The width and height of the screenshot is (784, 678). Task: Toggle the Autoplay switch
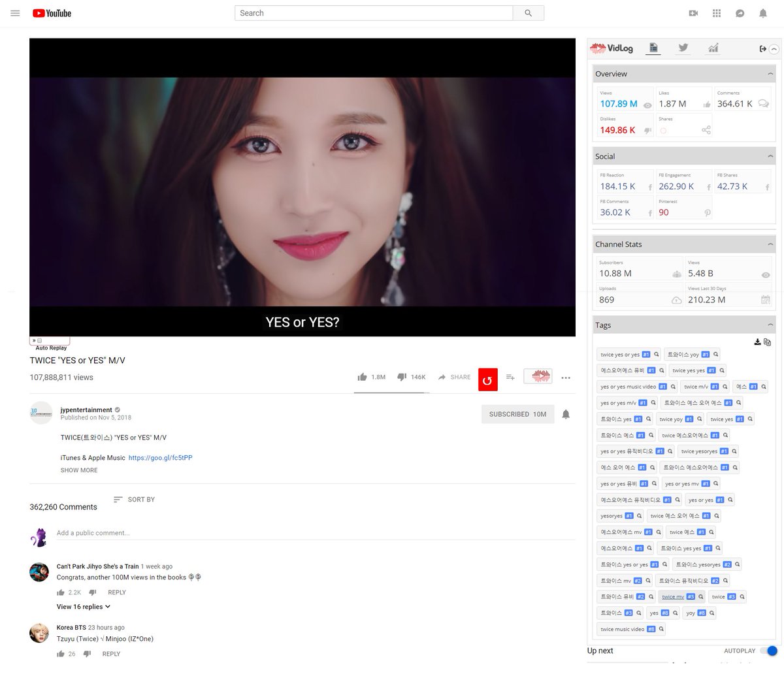click(x=769, y=651)
